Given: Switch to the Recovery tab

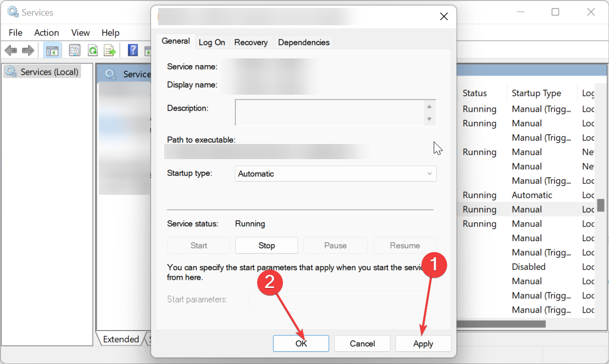Looking at the screenshot, I should coord(251,42).
